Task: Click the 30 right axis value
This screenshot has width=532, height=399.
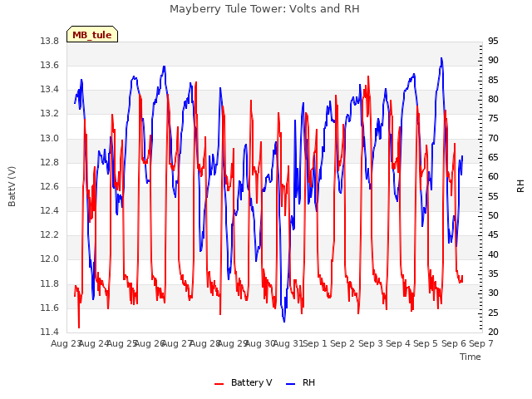Action: 493,293
